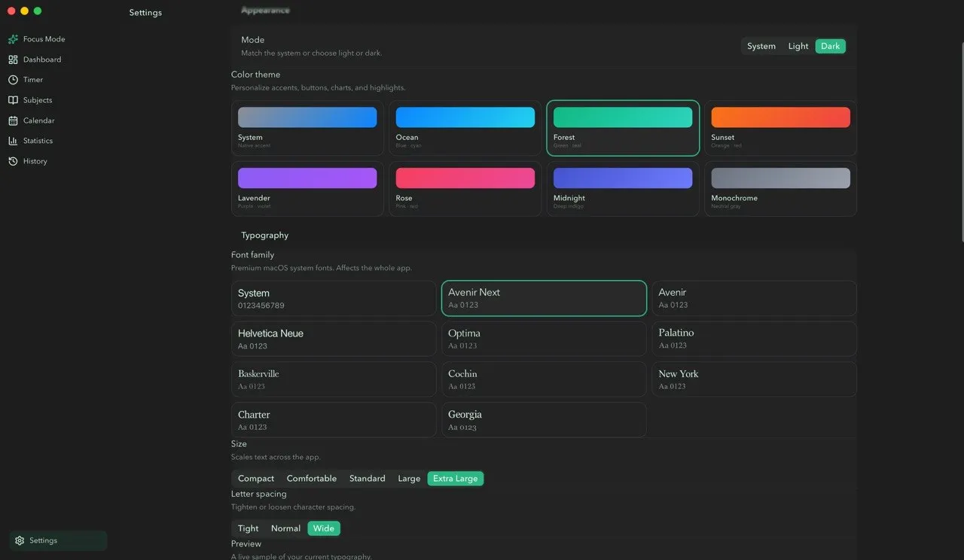This screenshot has height=560, width=964.
Task: Select Wide letter spacing
Action: (324, 528)
